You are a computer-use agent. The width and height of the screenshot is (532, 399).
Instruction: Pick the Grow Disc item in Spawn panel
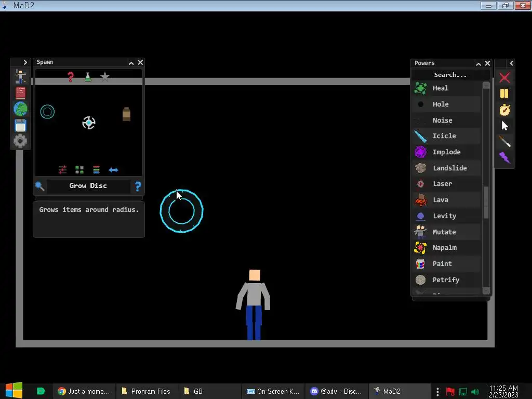point(47,112)
